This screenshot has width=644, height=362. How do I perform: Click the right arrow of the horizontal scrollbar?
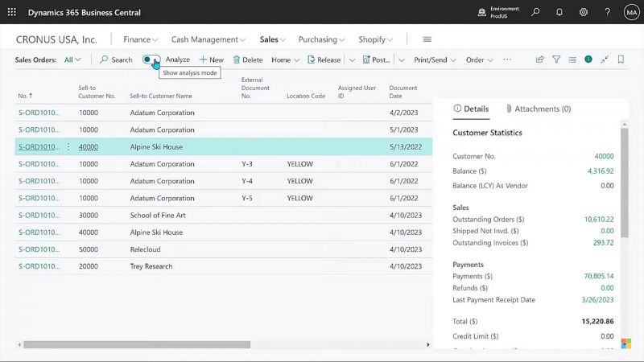click(428, 345)
